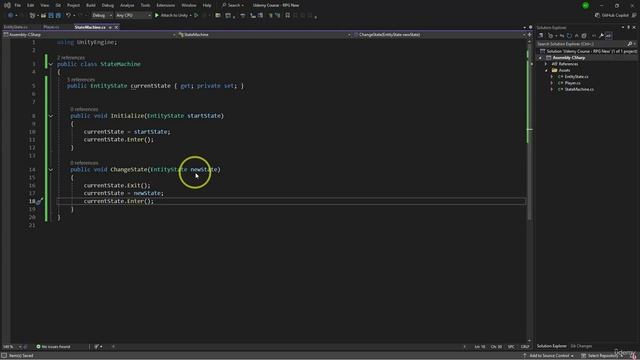
Task: Click the GitHub Copilot button
Action: click(x=611, y=15)
